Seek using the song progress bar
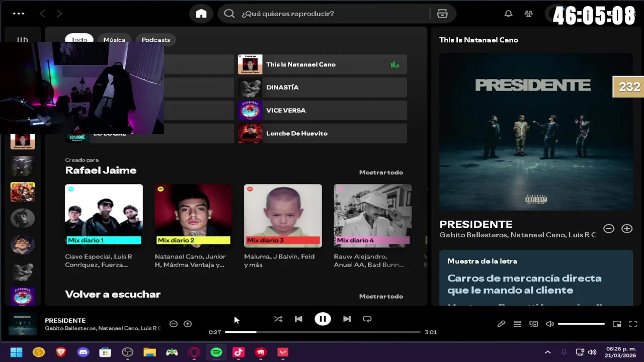 coord(323,332)
